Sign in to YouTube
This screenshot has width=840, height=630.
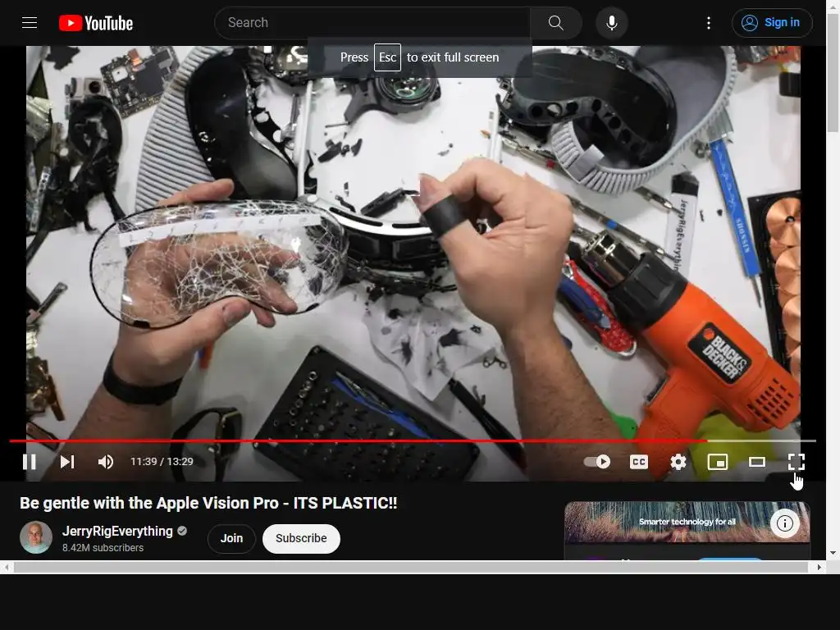tap(772, 23)
